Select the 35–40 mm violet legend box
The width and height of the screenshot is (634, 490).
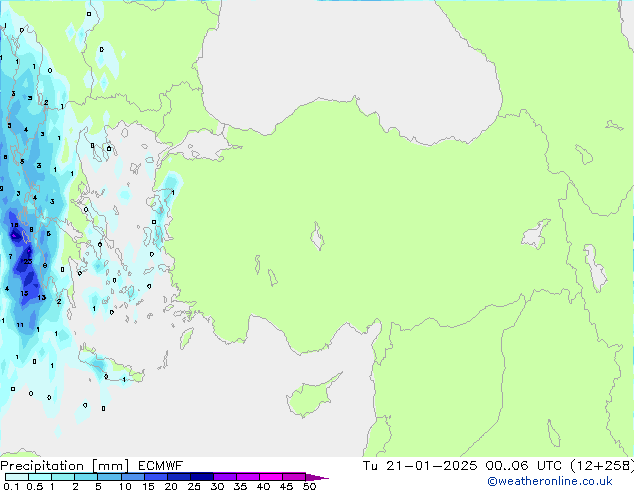247,477
